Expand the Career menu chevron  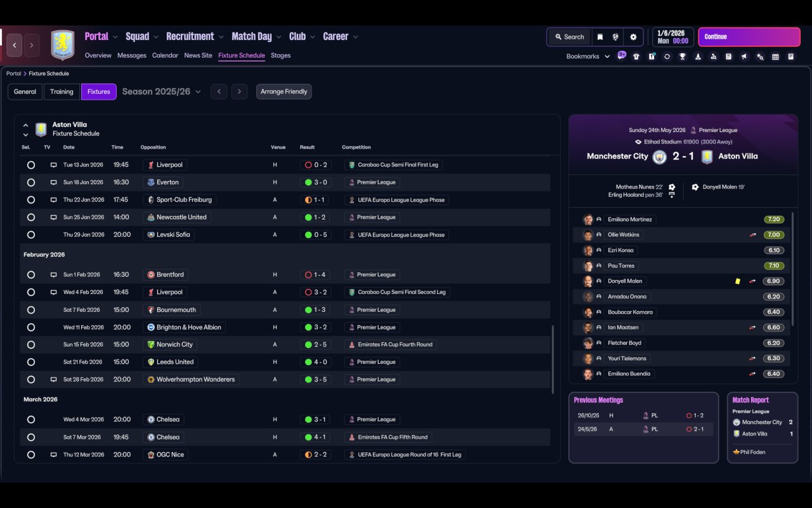point(355,37)
